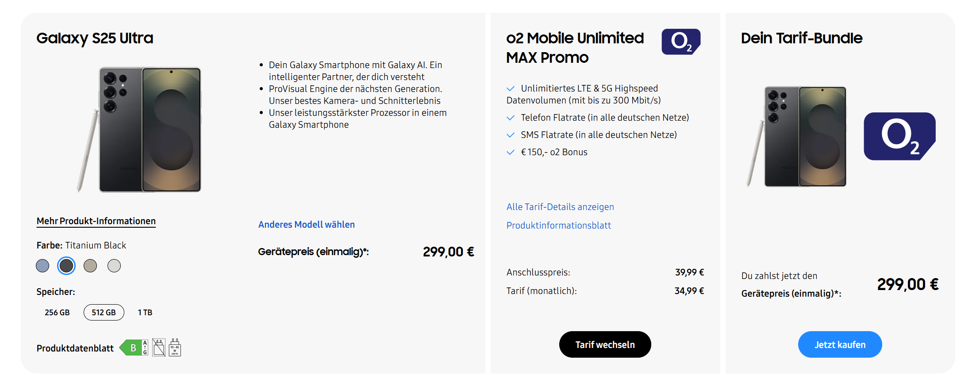
Task: Choose the beige titanium color swatch
Action: point(90,266)
